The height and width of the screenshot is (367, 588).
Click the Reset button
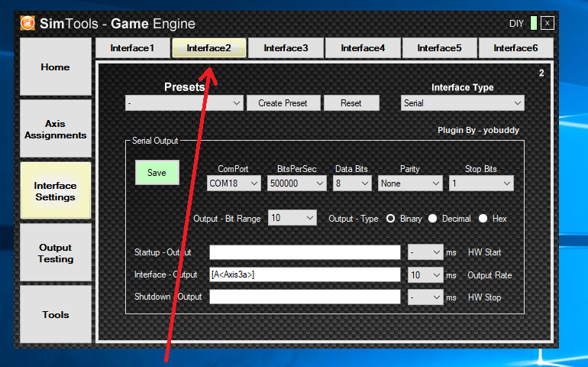pyautogui.click(x=351, y=103)
